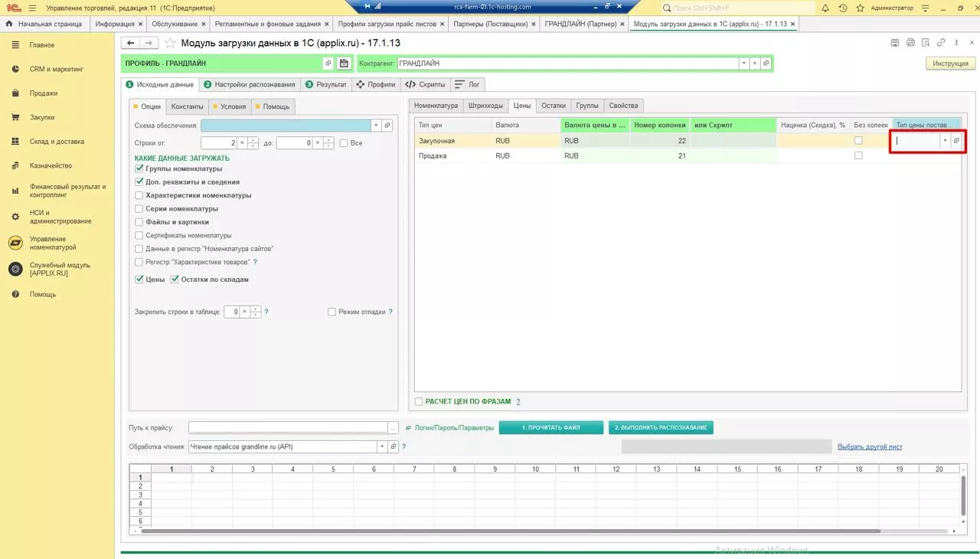Click 1. ПРОЧИТАТЬ ФАЙЛ button
The height and width of the screenshot is (559, 980).
pos(551,427)
